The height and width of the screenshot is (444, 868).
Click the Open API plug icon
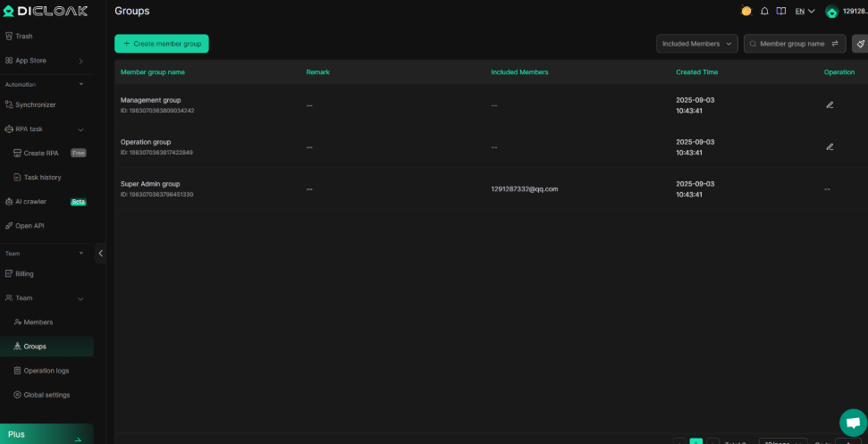point(9,226)
